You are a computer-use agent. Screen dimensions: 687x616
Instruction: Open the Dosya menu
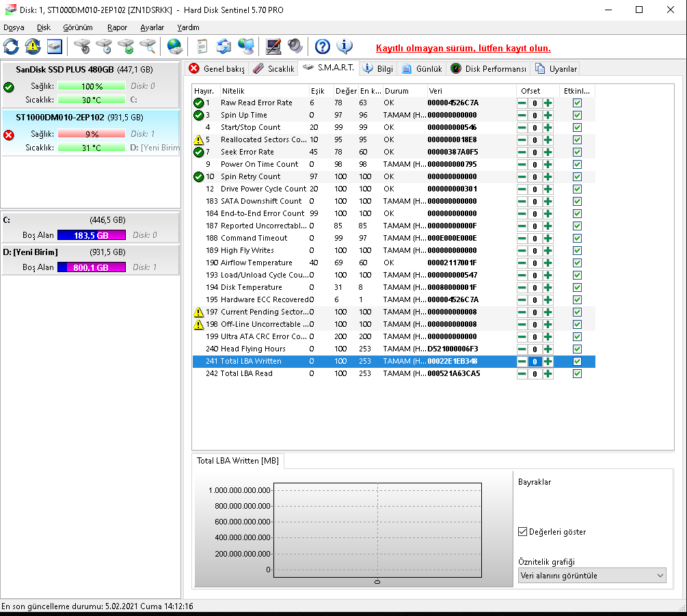tap(14, 27)
